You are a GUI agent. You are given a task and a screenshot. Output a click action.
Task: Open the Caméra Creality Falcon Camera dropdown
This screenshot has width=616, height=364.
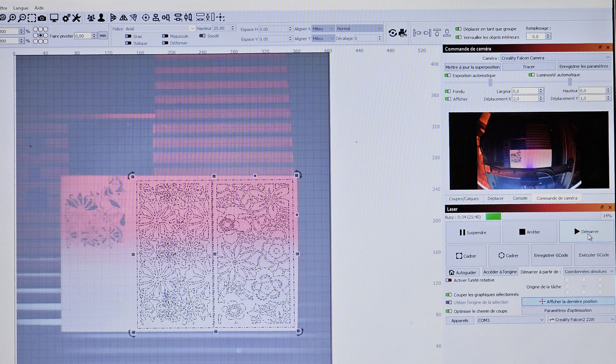(x=555, y=58)
